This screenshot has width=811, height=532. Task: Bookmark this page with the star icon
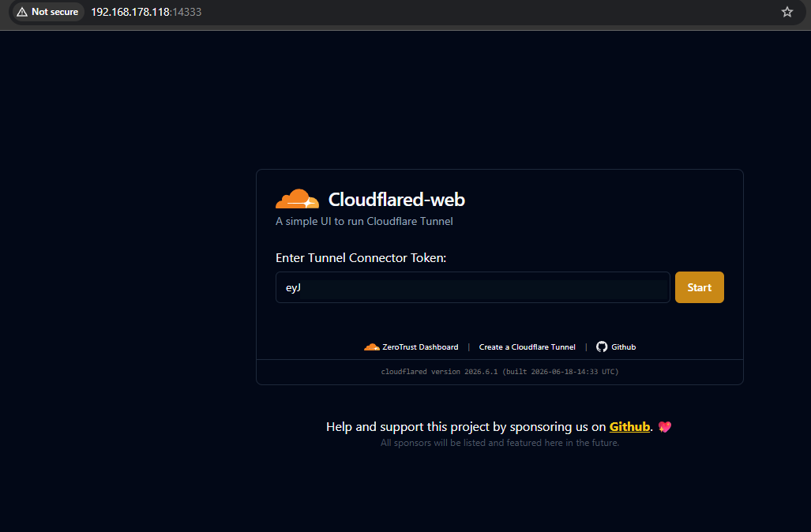[787, 12]
